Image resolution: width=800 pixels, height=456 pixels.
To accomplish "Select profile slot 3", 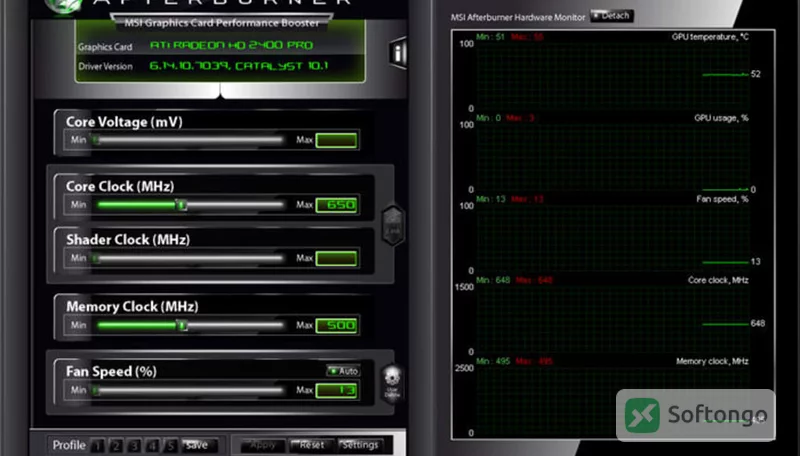I will tap(134, 446).
